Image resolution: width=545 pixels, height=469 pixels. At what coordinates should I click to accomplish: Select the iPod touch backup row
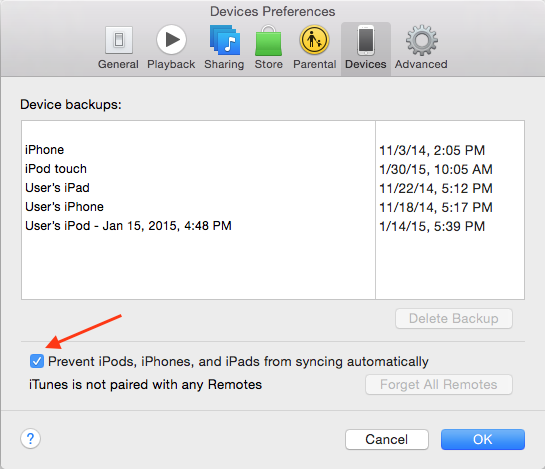point(273,169)
